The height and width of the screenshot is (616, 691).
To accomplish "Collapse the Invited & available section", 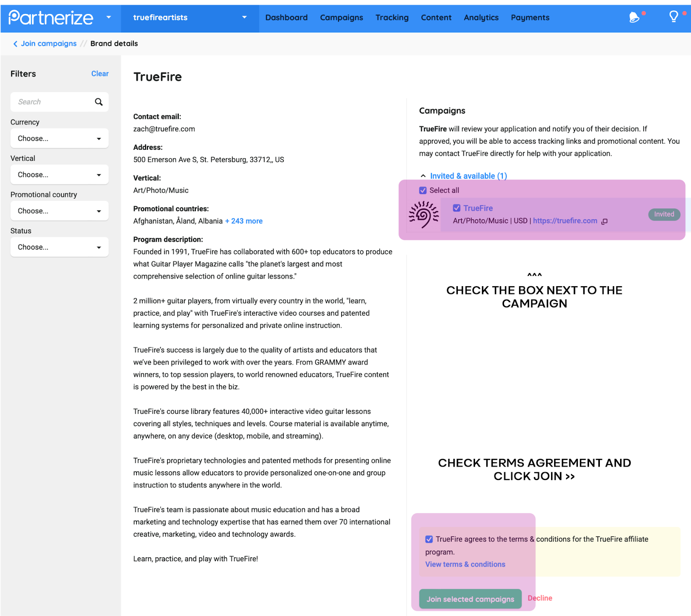I will [x=463, y=176].
